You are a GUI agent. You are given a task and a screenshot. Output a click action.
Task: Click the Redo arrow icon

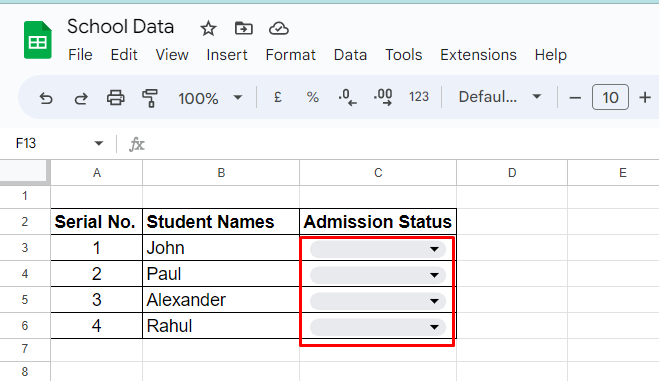pyautogui.click(x=81, y=98)
